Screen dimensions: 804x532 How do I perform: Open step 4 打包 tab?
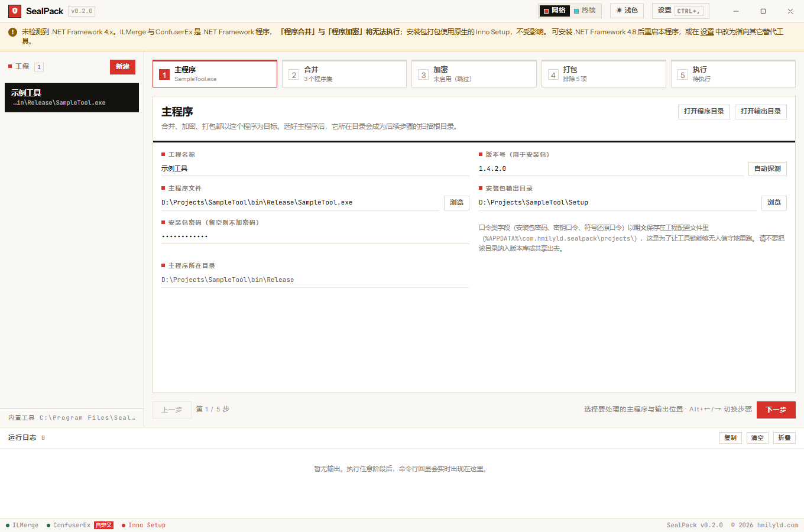tap(604, 74)
